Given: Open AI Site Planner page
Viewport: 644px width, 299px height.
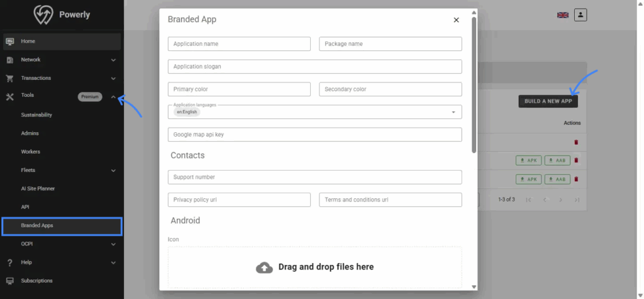Looking at the screenshot, I should tap(38, 188).
